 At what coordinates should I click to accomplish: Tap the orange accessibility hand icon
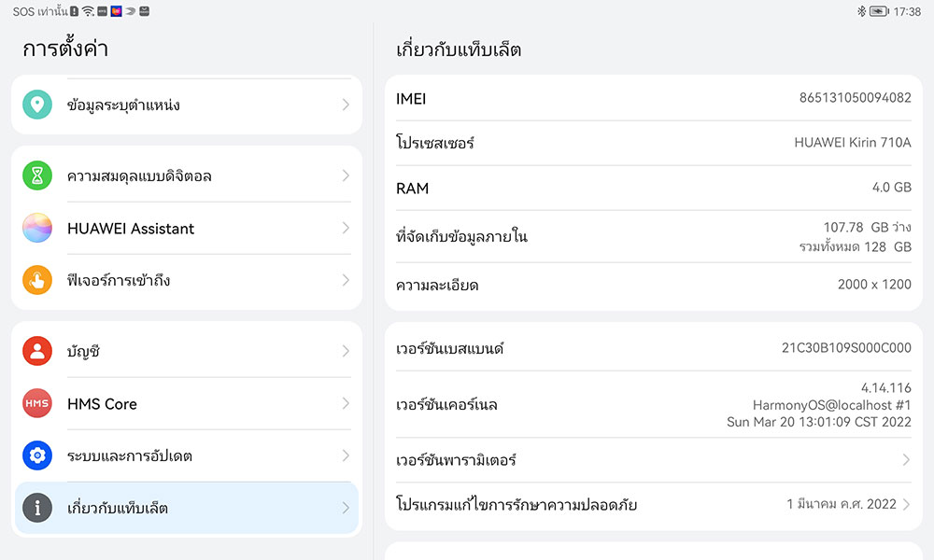pos(37,280)
